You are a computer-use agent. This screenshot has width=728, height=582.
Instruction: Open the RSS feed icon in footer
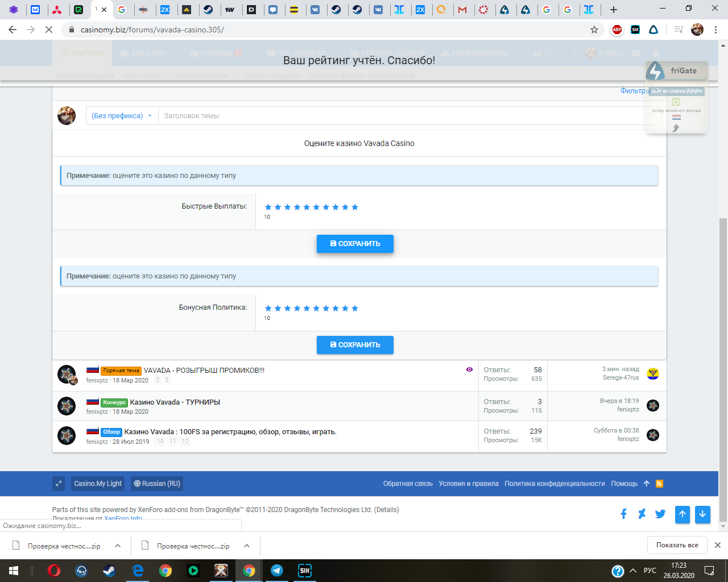coord(660,484)
